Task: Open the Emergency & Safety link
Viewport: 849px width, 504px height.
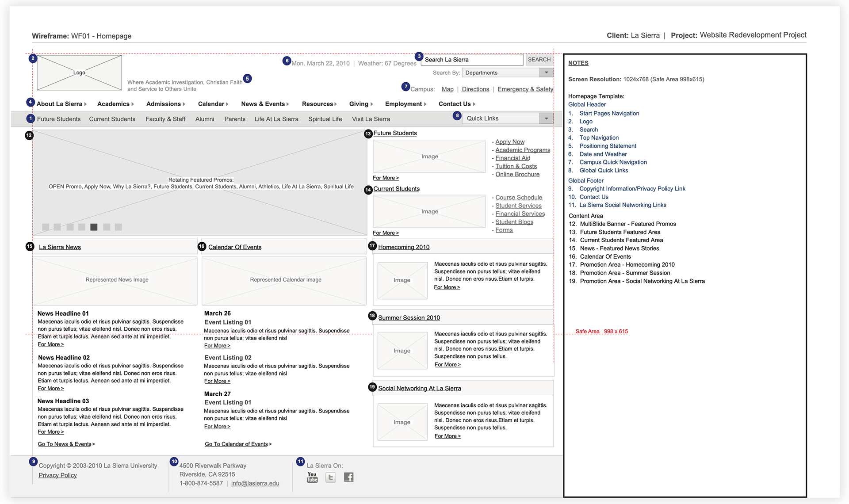Action: (525, 89)
